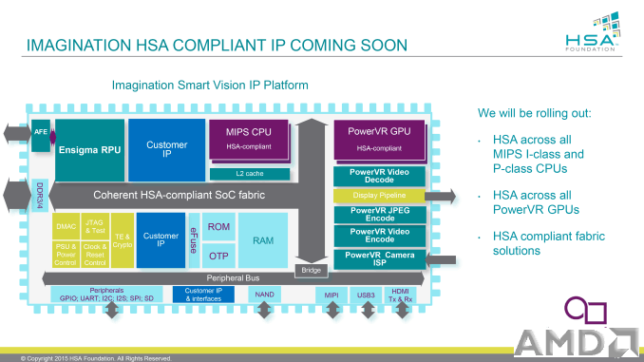
Task: Click the DMAC block
Action: [66, 226]
